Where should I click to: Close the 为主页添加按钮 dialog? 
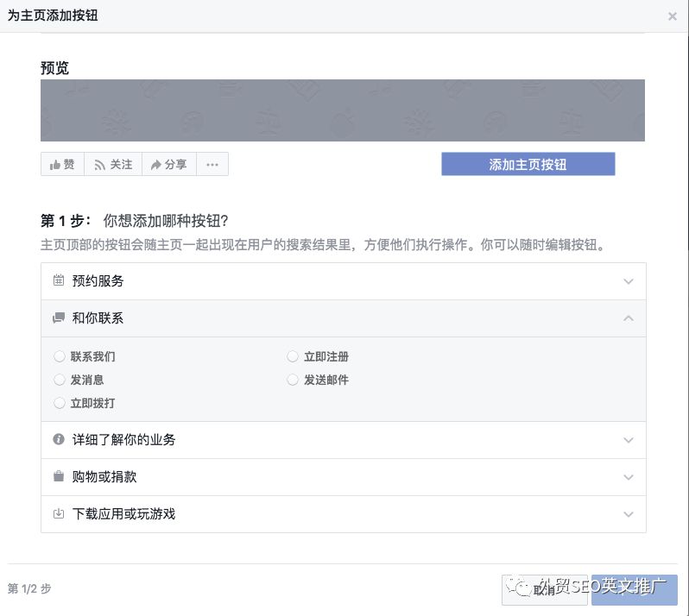[x=673, y=16]
